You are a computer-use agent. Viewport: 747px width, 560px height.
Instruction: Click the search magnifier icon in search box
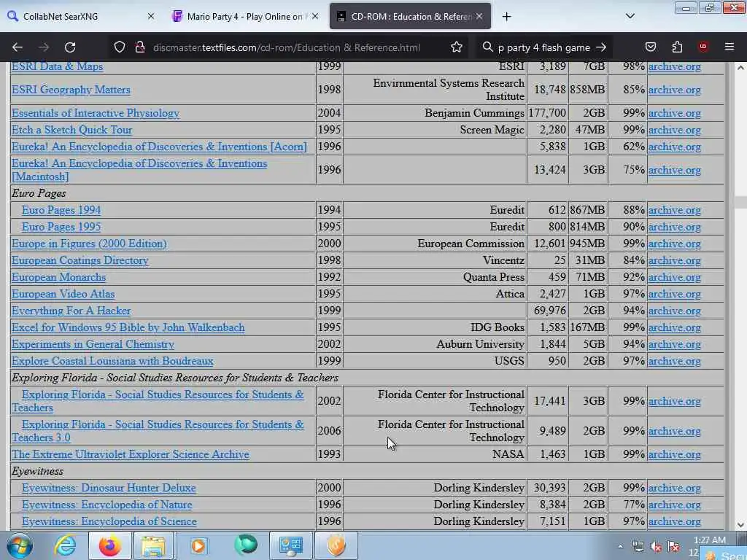pos(487,47)
